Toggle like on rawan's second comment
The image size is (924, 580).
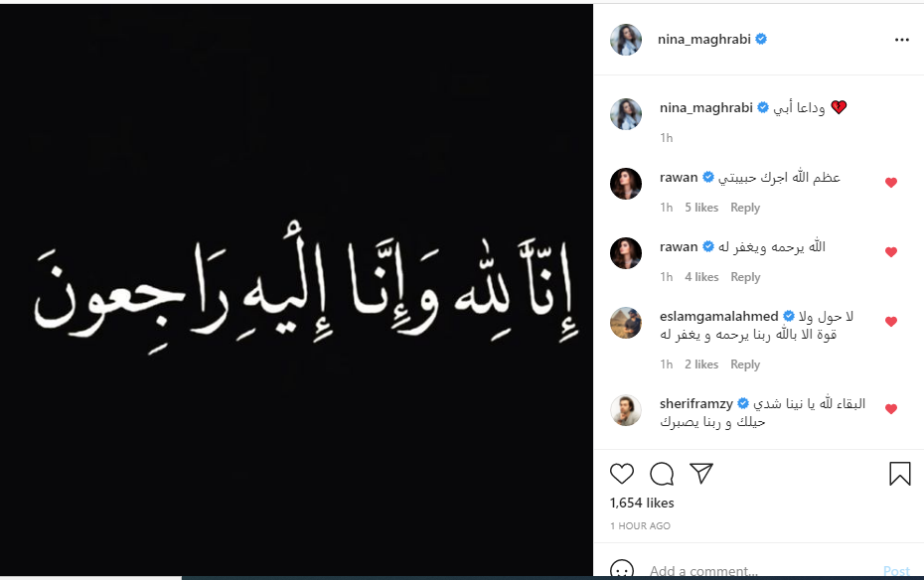coord(891,252)
